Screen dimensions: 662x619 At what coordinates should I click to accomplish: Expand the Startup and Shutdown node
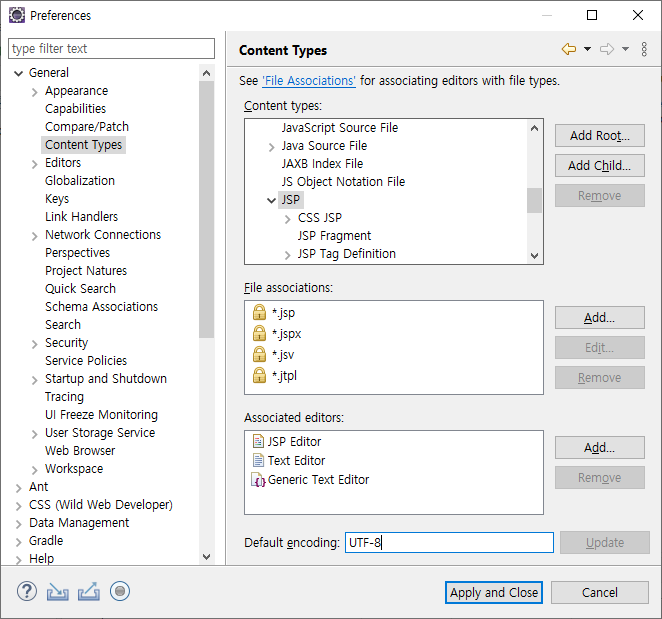click(35, 380)
